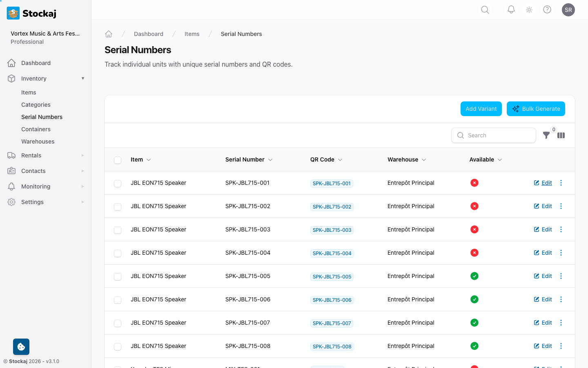The width and height of the screenshot is (588, 368).
Task: Toggle the light/dark theme sun icon
Action: (x=529, y=10)
